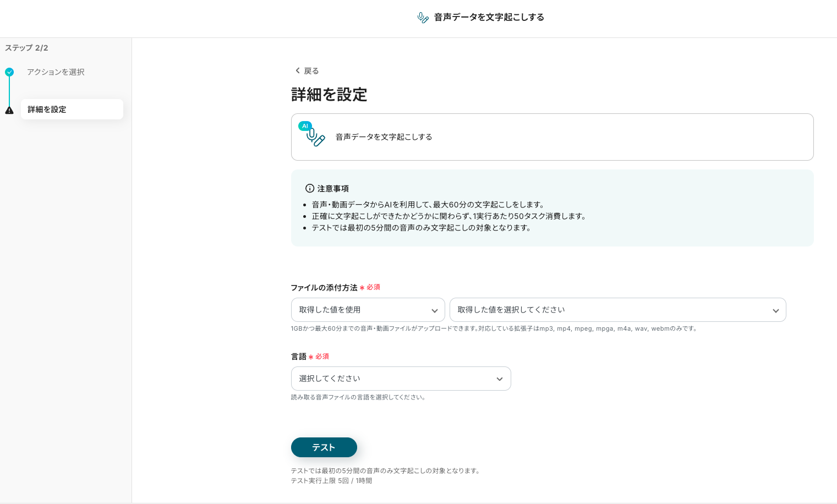Click the header title 音声データを文字起こしする

[x=489, y=17]
